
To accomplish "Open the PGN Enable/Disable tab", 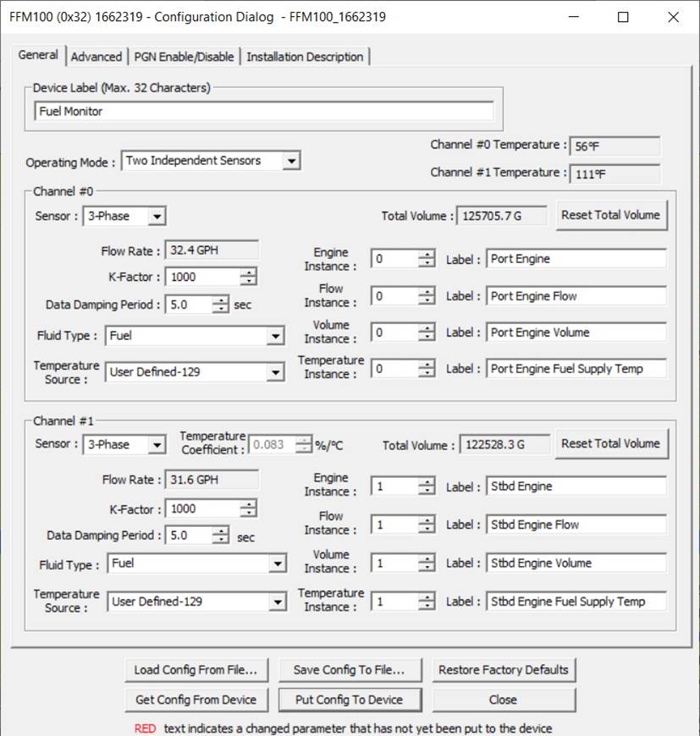I will pyautogui.click(x=185, y=57).
